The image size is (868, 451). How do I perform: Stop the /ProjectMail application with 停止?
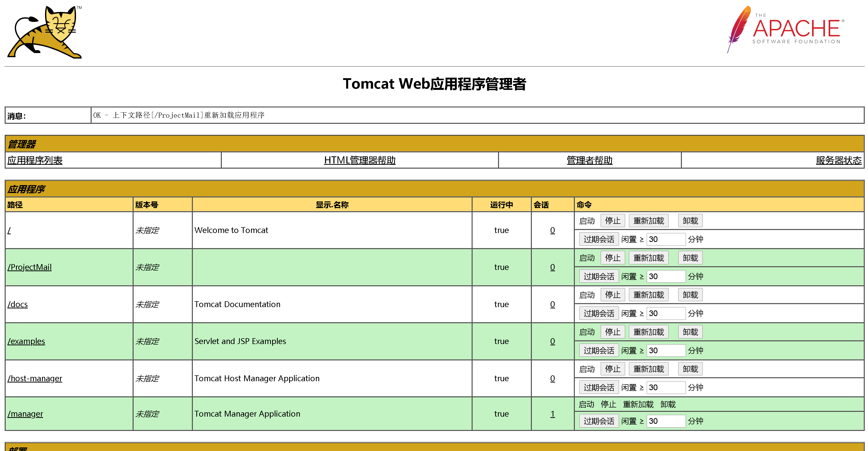point(613,257)
